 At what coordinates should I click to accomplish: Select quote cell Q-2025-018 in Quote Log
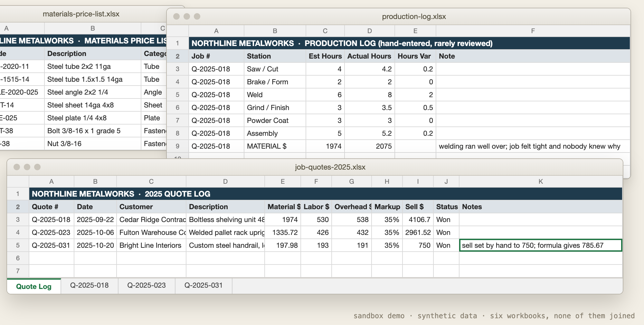click(x=52, y=219)
